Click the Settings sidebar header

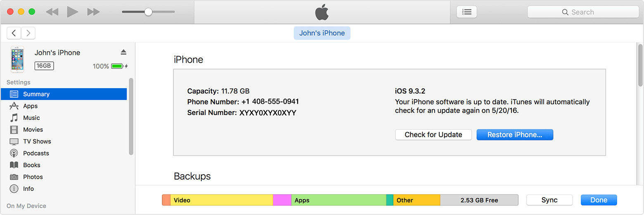19,82
